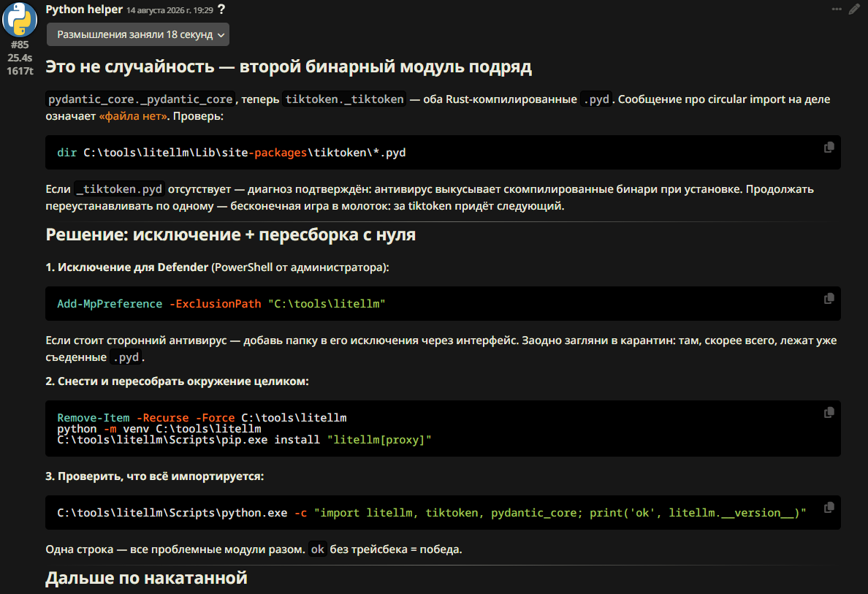Image resolution: width=868 pixels, height=594 pixels.
Task: Click the pip.exe install litellm[proxy] line
Action: click(244, 440)
